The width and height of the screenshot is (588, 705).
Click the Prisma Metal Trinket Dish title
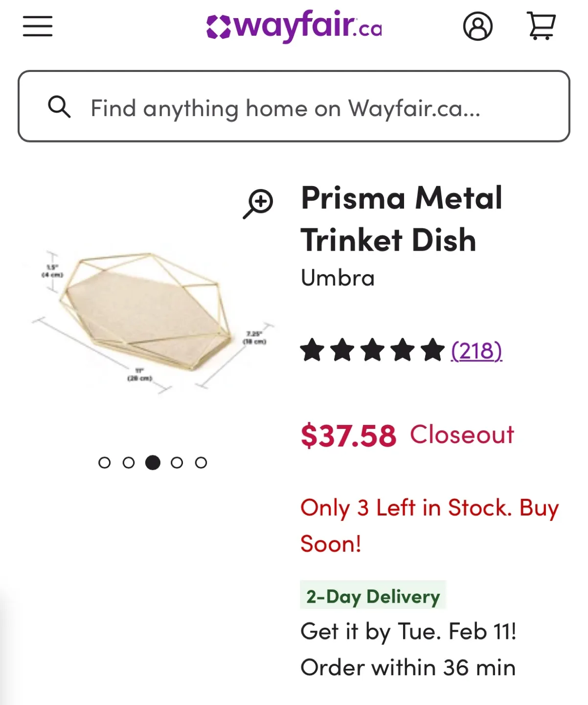click(x=402, y=219)
